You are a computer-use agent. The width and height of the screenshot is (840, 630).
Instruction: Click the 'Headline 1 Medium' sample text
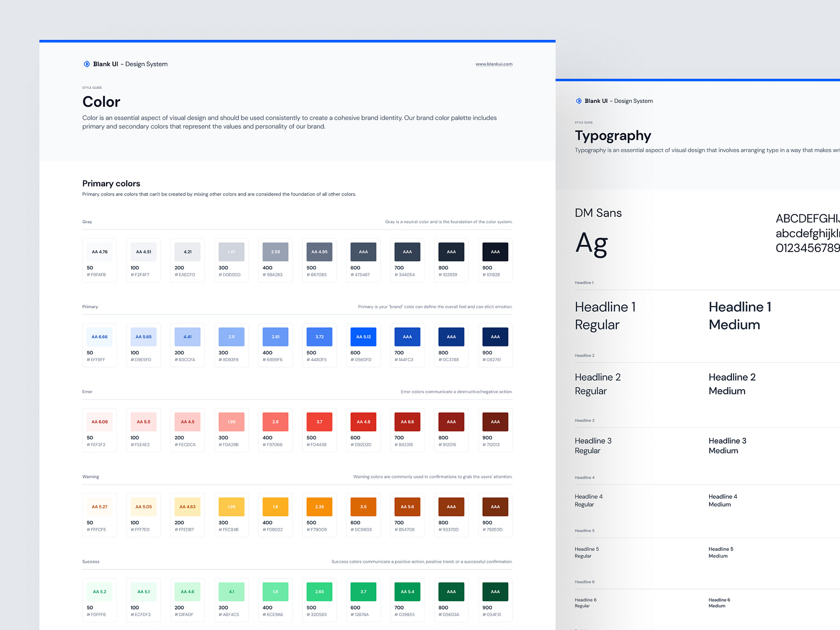740,316
